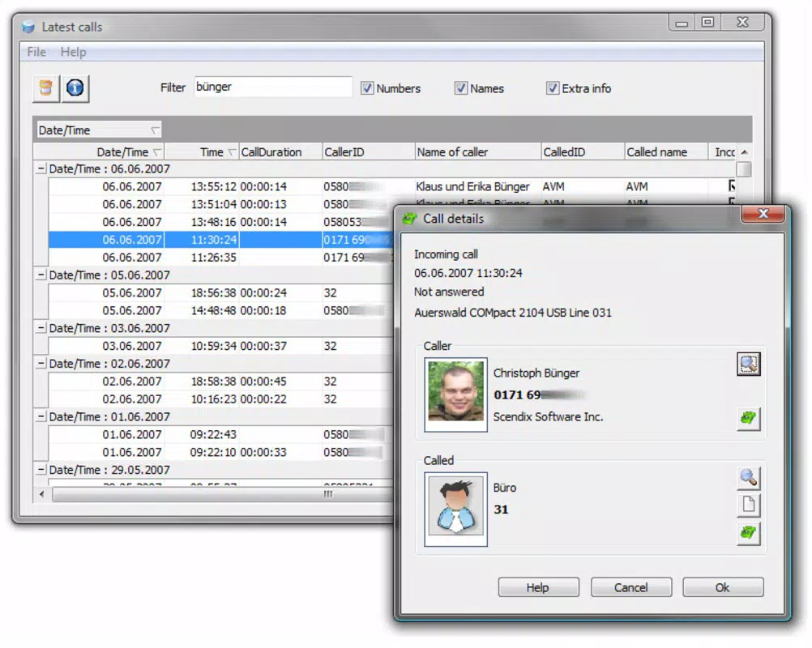Click the blank document icon beside Büro

tap(748, 505)
